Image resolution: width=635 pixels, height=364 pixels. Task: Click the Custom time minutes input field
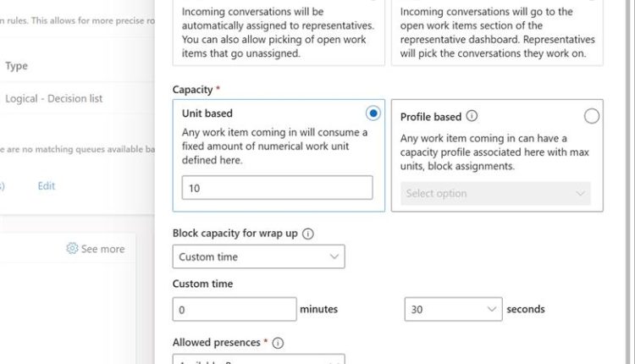pos(235,310)
